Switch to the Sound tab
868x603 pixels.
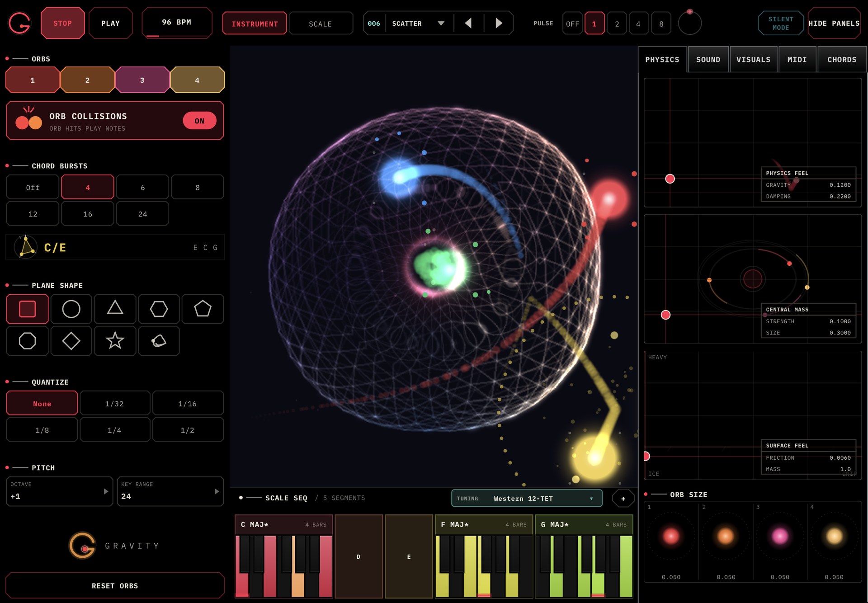coord(708,60)
